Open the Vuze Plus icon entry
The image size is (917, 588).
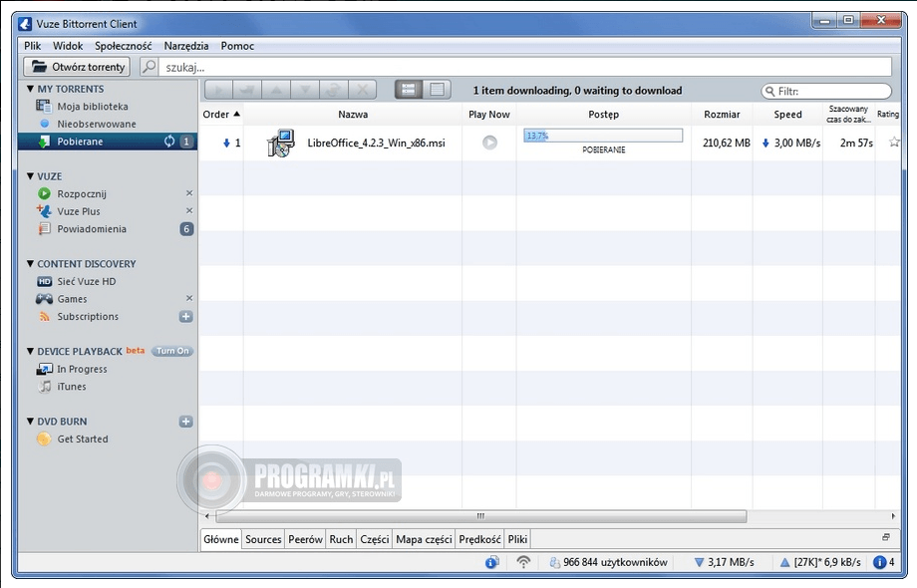tap(44, 211)
